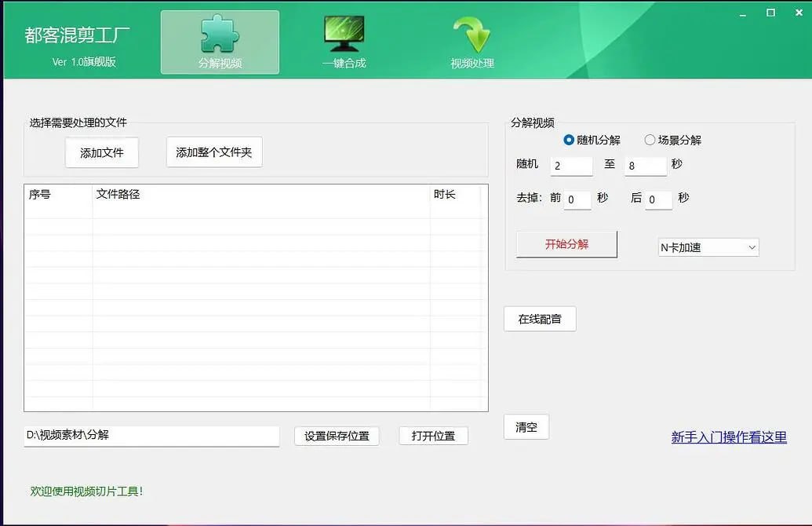Open the 分解视频 puzzle-piece tab
Image resolution: width=812 pixels, height=526 pixels.
tap(220, 42)
